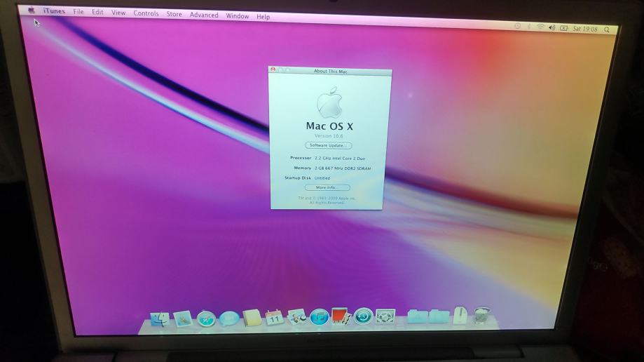Open the photo viewer icon beside iCal
This screenshot has height=362, width=644.
pyautogui.click(x=297, y=317)
